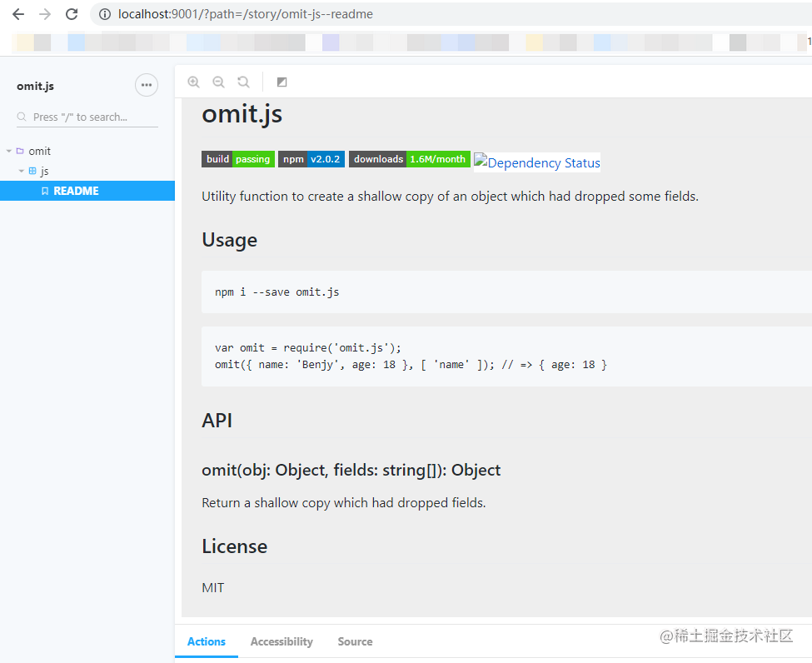Click the npm v2.0.2 version badge
The height and width of the screenshot is (663, 812).
coord(311,159)
